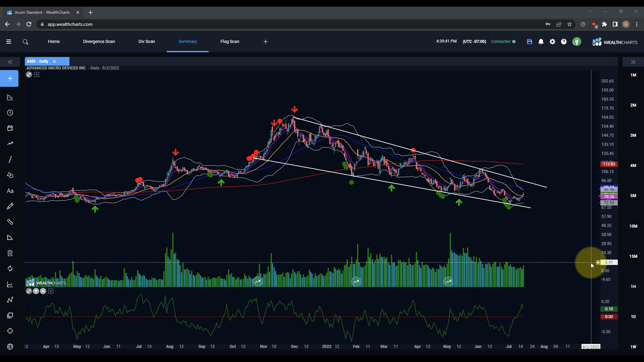
Task: Add a new workspace tab with plus
Action: point(266,42)
